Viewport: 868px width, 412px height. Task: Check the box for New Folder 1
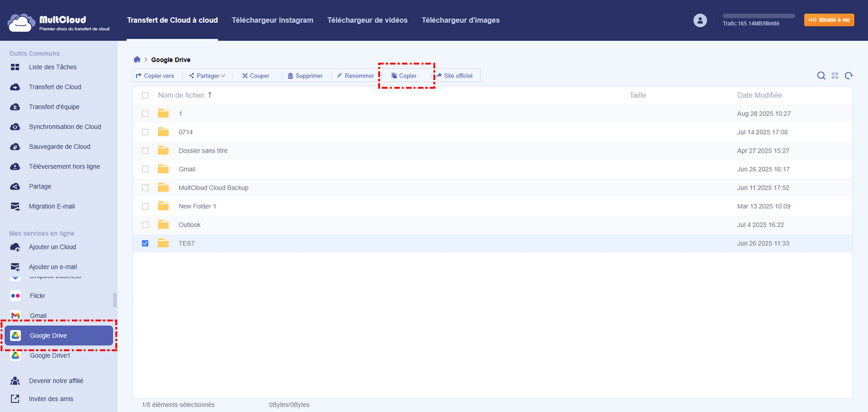[x=145, y=206]
